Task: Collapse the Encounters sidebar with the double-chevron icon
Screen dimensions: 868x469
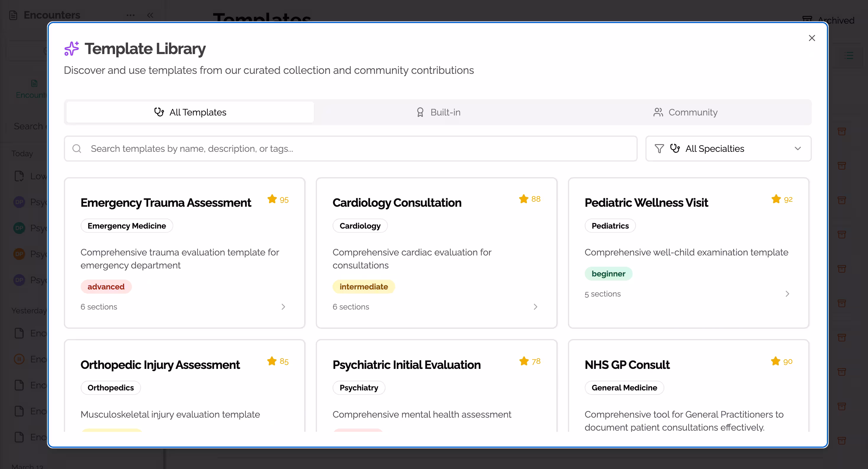Action: point(150,15)
